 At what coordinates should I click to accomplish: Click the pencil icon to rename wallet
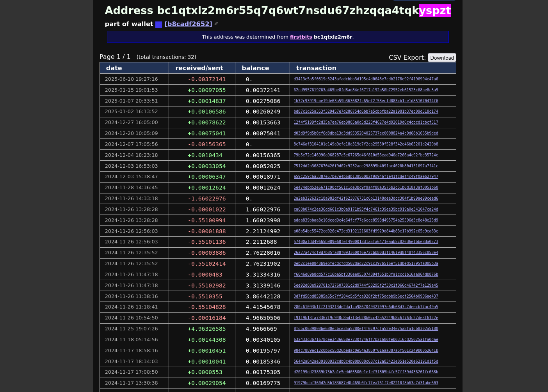pos(216,24)
